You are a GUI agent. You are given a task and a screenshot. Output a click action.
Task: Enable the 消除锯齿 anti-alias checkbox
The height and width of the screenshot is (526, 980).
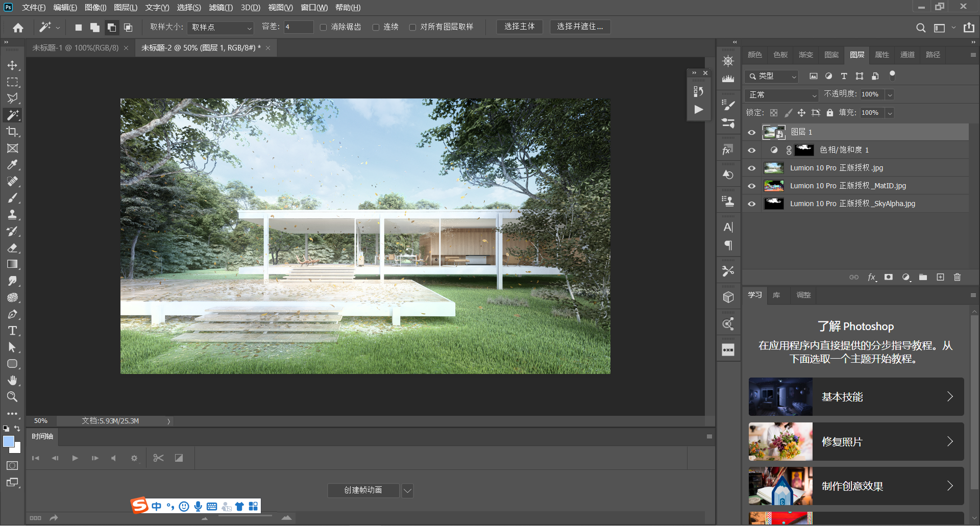(x=324, y=28)
